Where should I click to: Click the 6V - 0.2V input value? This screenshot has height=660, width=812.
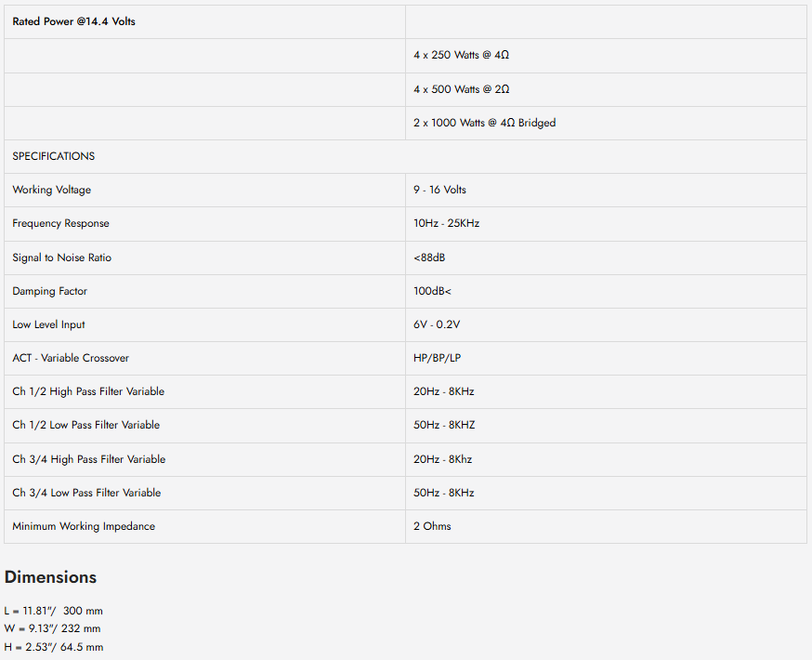[x=437, y=324]
